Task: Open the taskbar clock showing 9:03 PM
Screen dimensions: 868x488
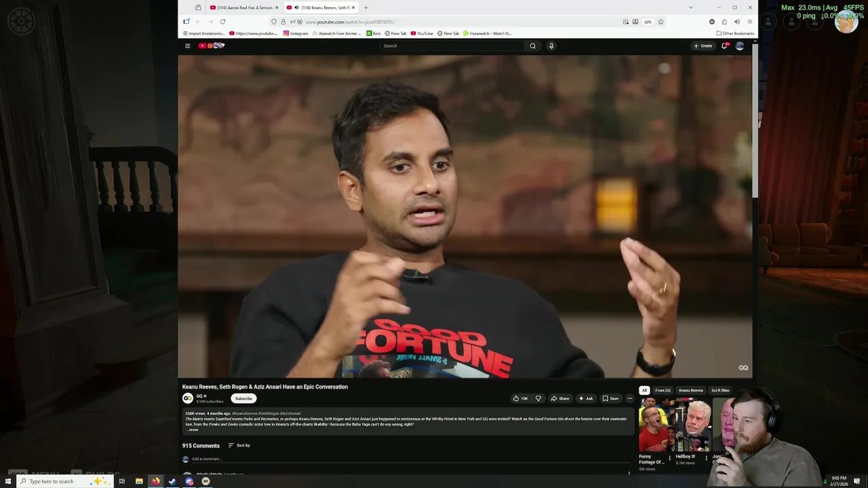Action: (x=840, y=481)
